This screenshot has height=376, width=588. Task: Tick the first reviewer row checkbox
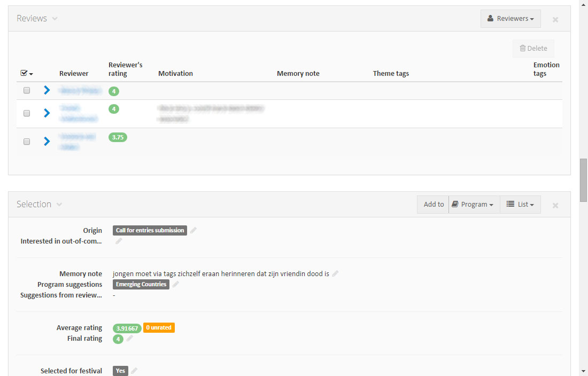27,91
